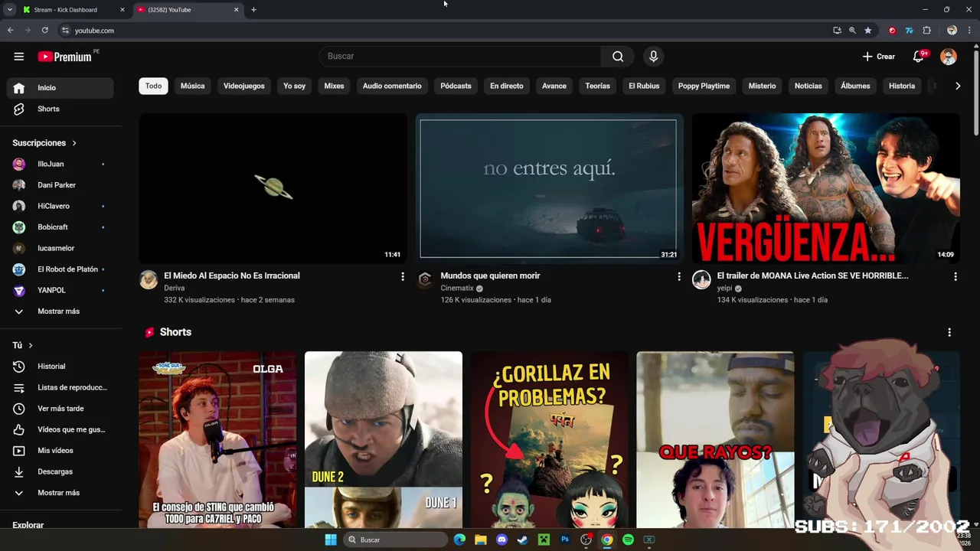The image size is (980, 551).
Task: Play the Saturn thumbnail video
Action: (273, 188)
